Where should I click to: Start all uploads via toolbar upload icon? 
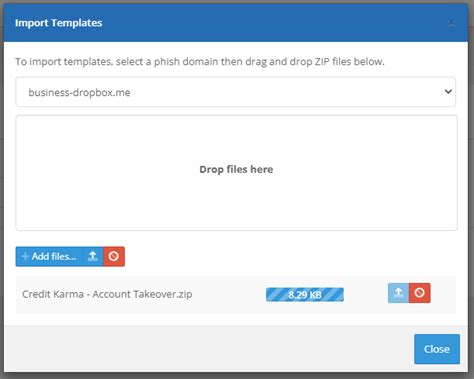pos(93,256)
